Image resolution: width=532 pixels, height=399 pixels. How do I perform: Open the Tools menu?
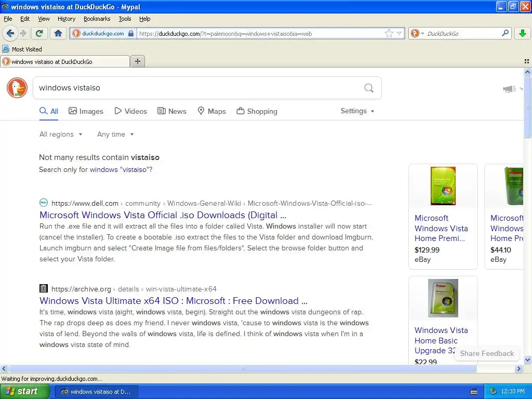tap(125, 19)
